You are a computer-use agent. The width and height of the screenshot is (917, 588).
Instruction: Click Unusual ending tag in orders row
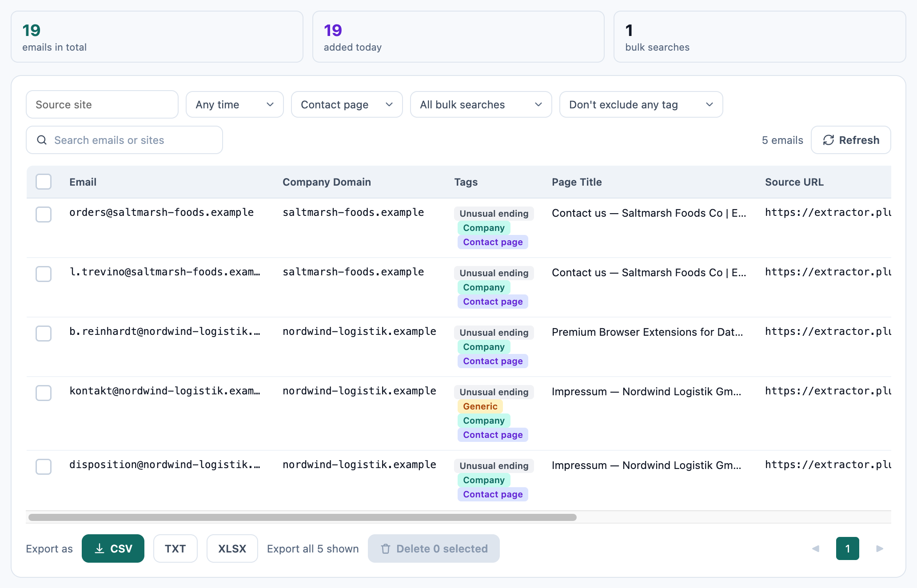coord(494,214)
